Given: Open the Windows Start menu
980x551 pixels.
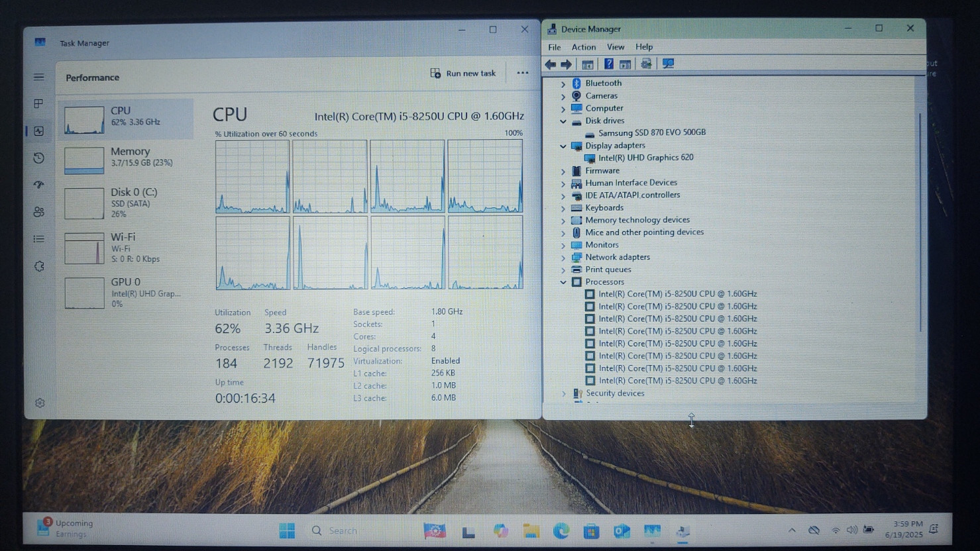Looking at the screenshot, I should (287, 530).
